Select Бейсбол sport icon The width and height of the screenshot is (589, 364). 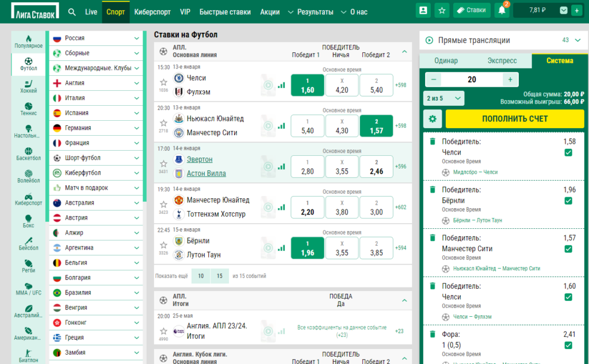coord(29,244)
